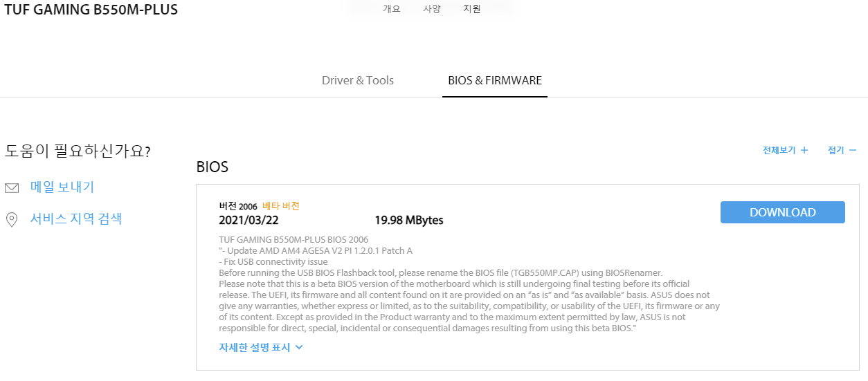Click the envelope icon beside 메일 보내기
This screenshot has height=381, width=868.
pos(12,188)
